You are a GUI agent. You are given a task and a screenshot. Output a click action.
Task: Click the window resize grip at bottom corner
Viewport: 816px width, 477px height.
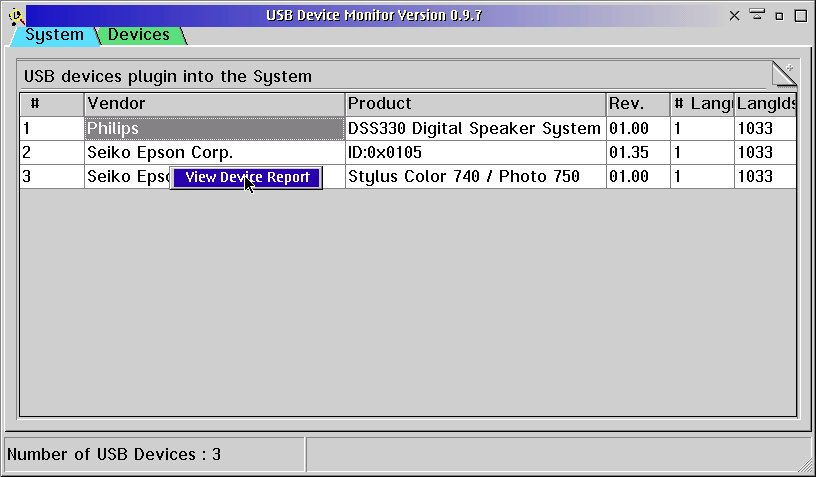tap(804, 465)
